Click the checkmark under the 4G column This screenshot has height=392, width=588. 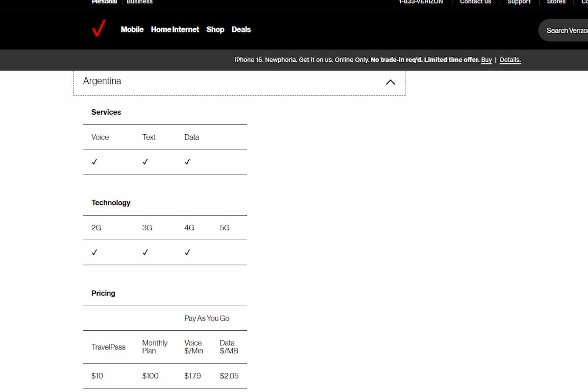(x=187, y=252)
